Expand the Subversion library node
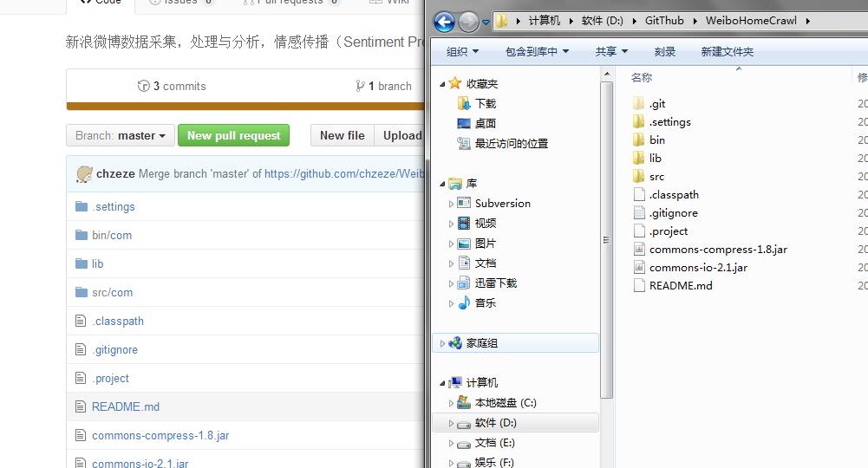Image resolution: width=868 pixels, height=468 pixels. click(x=451, y=204)
